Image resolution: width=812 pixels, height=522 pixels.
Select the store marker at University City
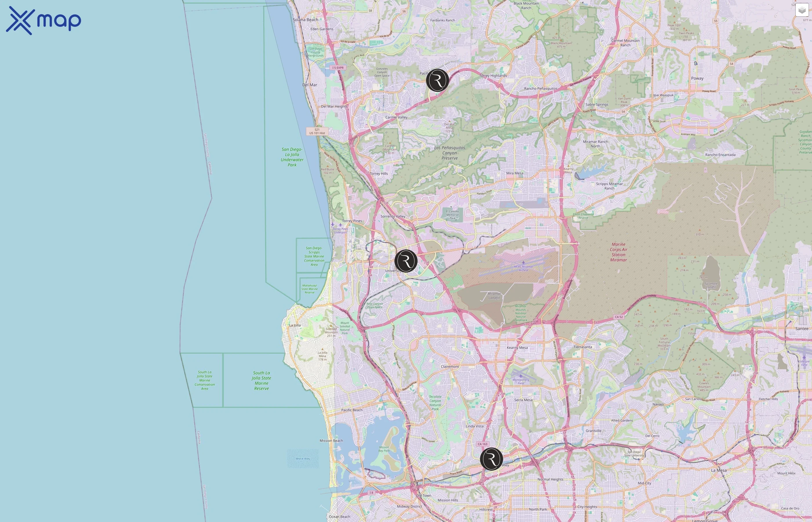(406, 261)
